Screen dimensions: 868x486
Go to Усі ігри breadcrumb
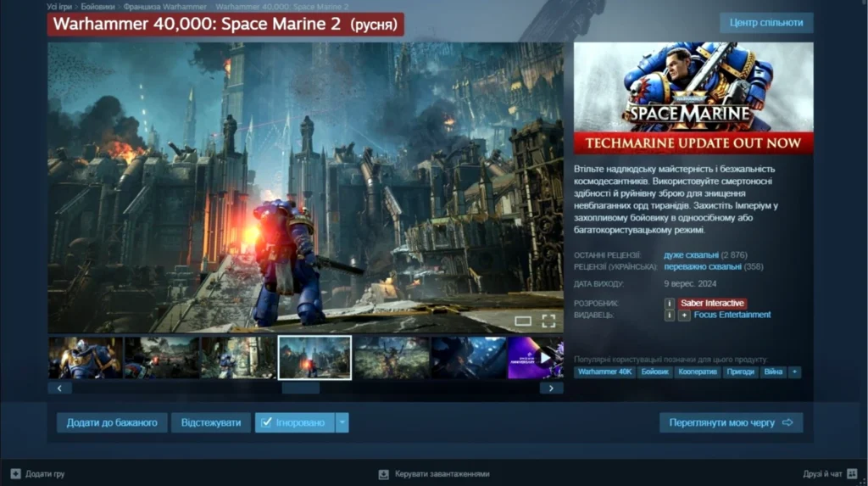[x=59, y=7]
